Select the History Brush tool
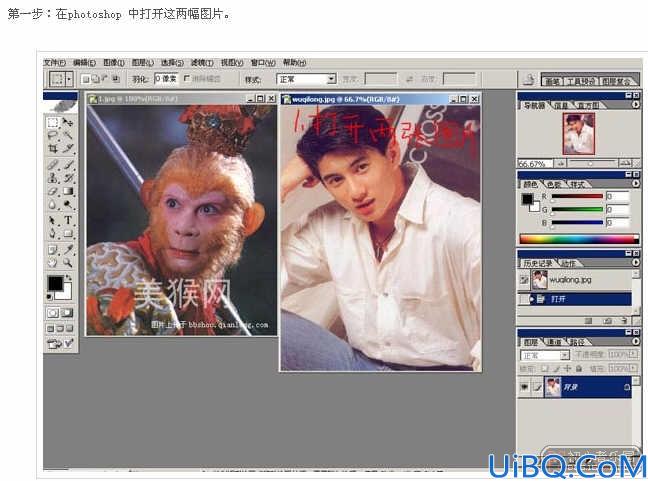 coord(67,178)
